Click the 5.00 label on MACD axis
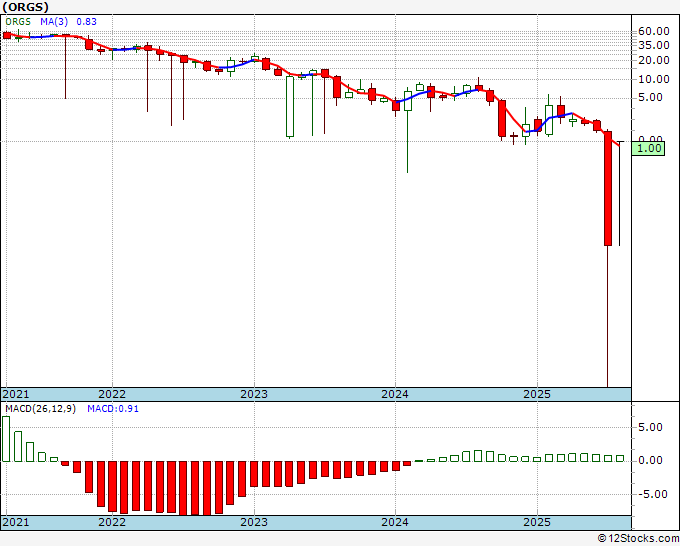Image resolution: width=680 pixels, height=546 pixels. click(651, 428)
